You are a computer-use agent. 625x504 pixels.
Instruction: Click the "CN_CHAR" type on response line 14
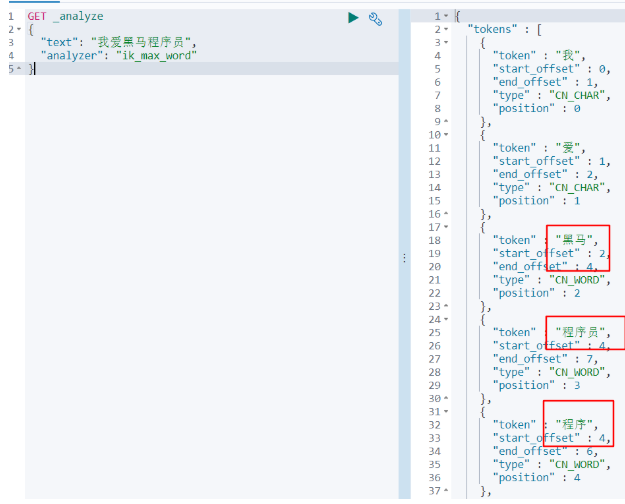(577, 187)
